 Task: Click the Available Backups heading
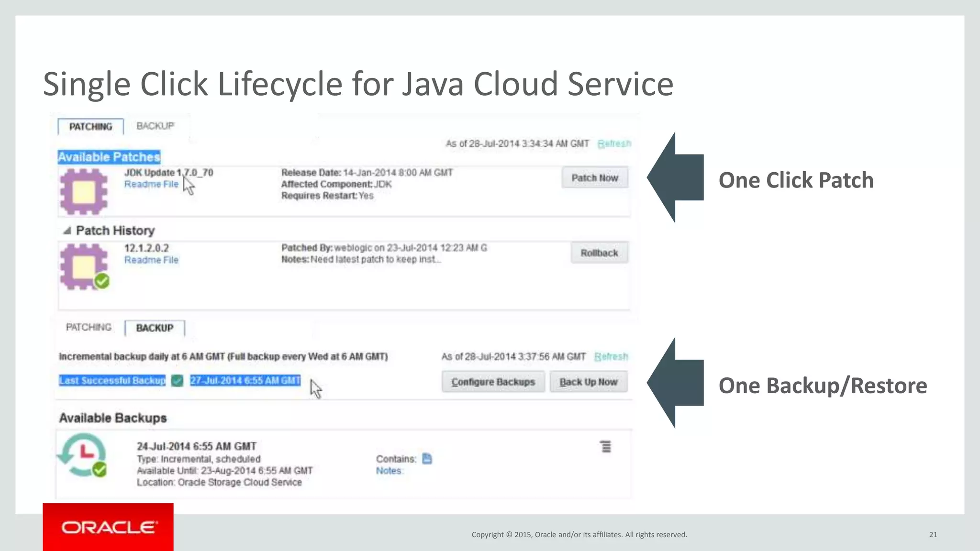coord(113,418)
